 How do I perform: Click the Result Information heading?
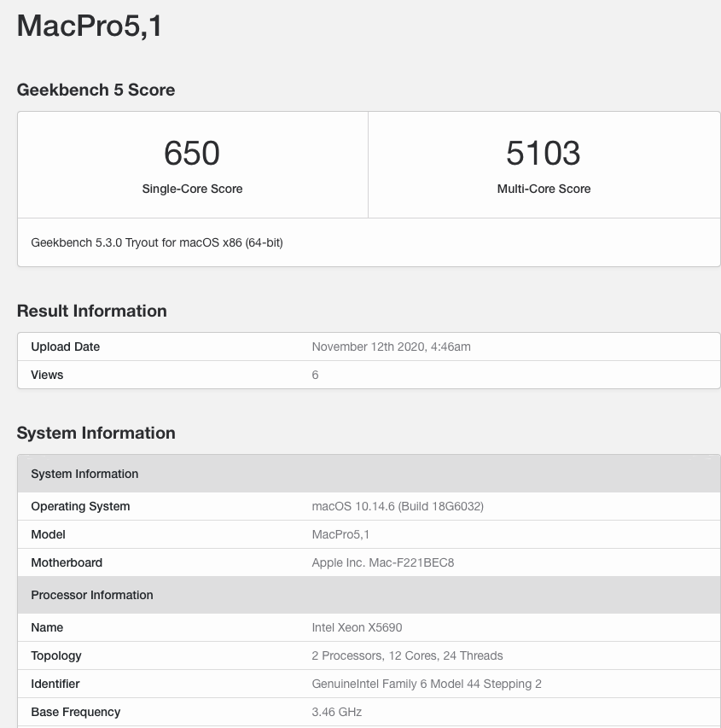tap(92, 311)
